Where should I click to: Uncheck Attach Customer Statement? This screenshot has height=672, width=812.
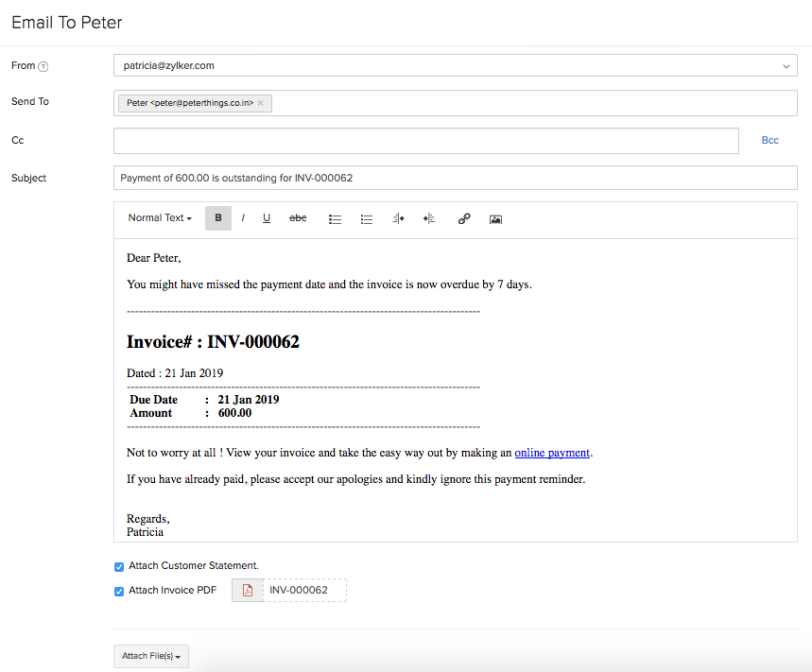click(x=118, y=566)
